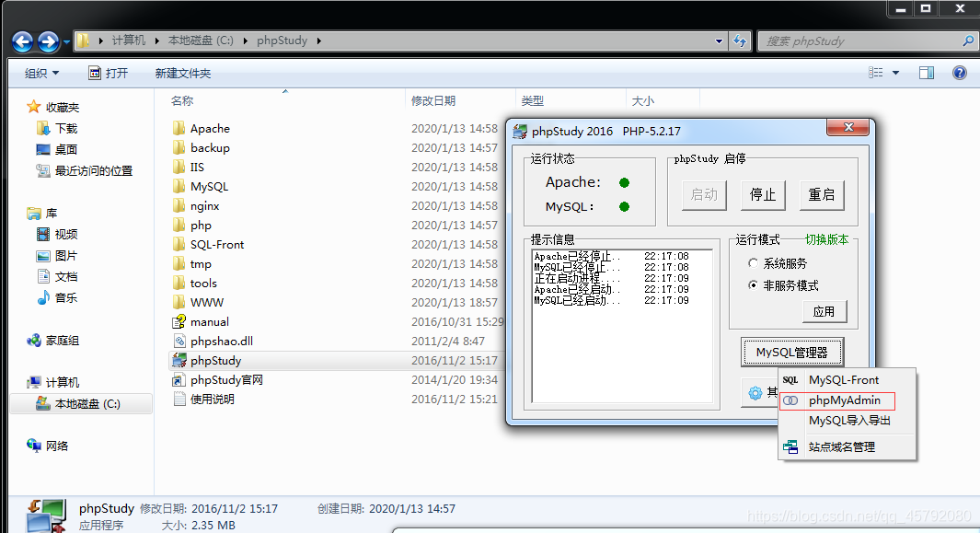Click the phpStudy application icon in list
The image size is (980, 533).
pyautogui.click(x=179, y=360)
